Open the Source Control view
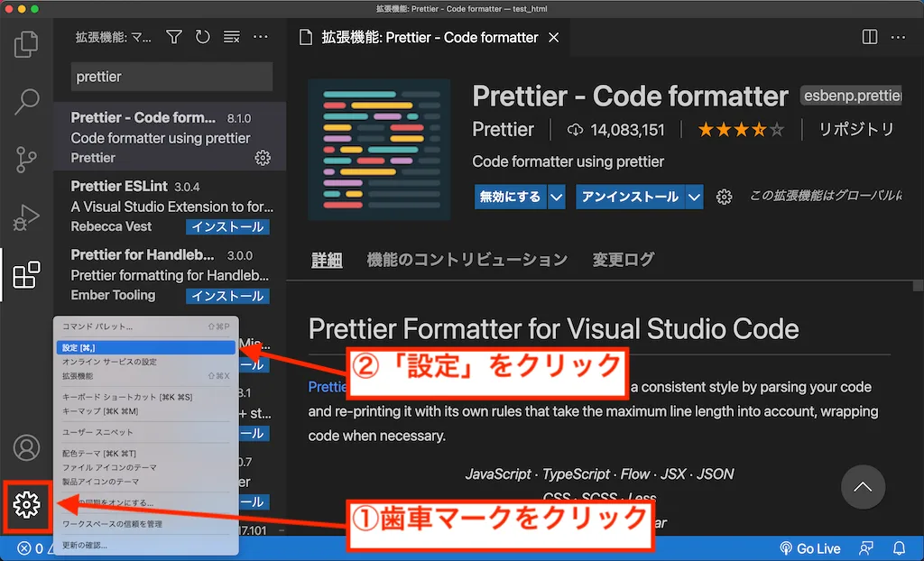The height and width of the screenshot is (561, 924). click(x=26, y=159)
